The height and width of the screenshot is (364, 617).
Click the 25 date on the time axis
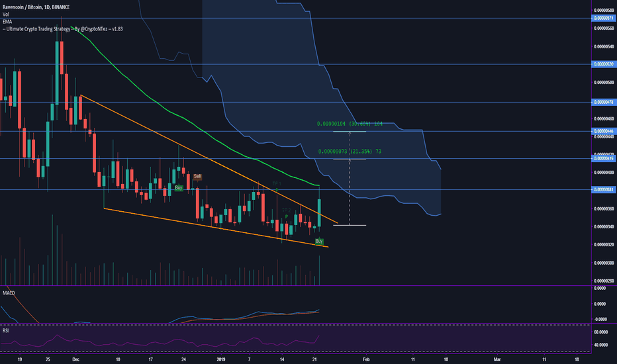(x=48, y=359)
